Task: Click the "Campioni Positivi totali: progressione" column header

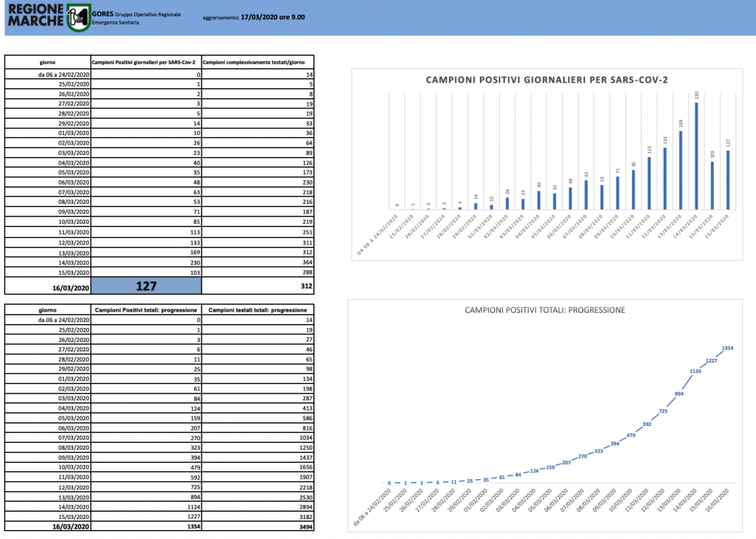Action: point(146,310)
